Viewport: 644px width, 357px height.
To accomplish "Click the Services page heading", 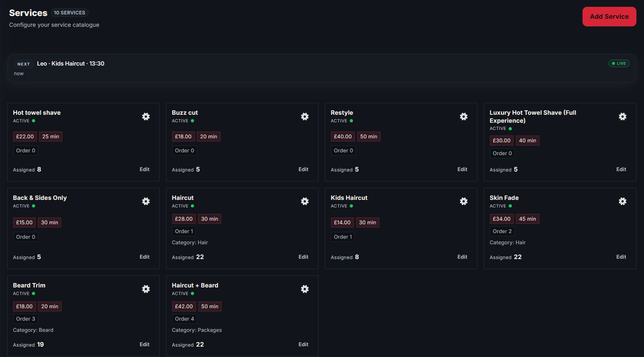I will coord(28,13).
